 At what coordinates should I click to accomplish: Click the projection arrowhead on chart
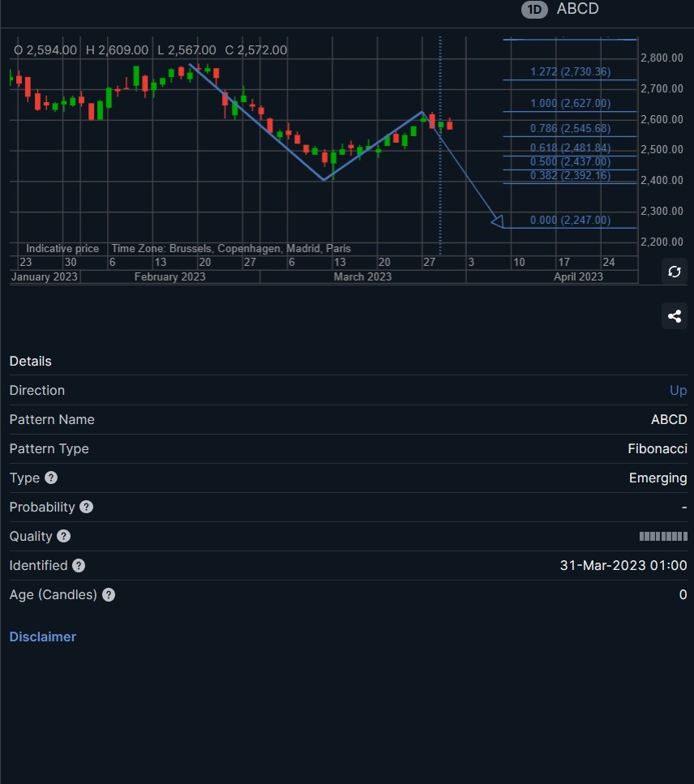498,221
